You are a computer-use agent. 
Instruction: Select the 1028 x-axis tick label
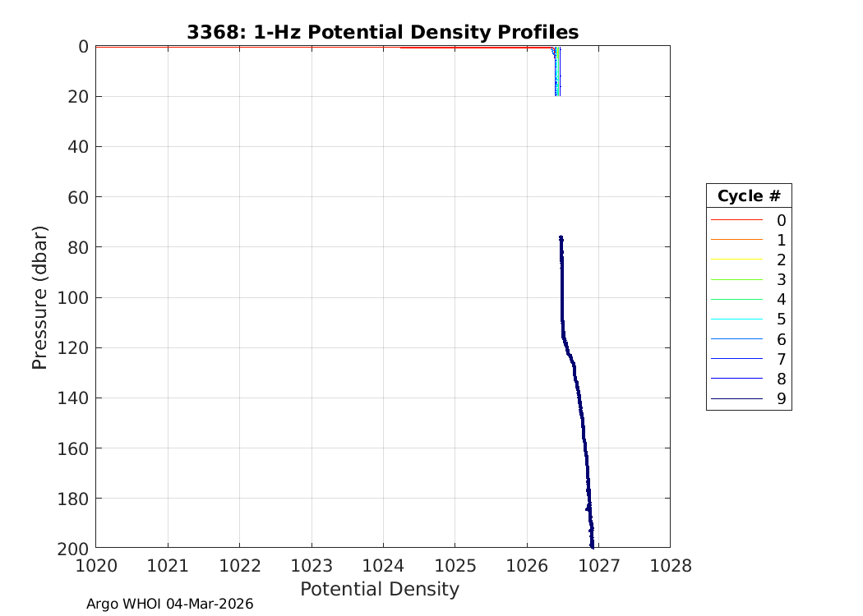coord(670,565)
